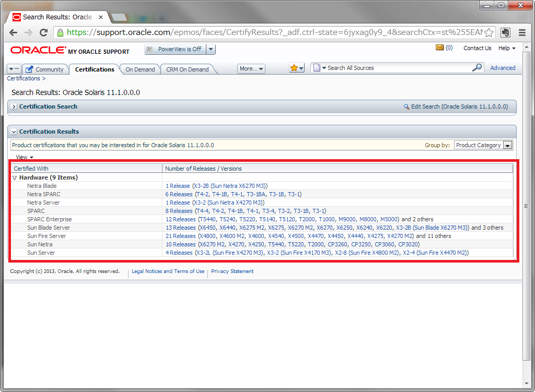
Task: Bookmark this page with star icon
Action: [489, 33]
